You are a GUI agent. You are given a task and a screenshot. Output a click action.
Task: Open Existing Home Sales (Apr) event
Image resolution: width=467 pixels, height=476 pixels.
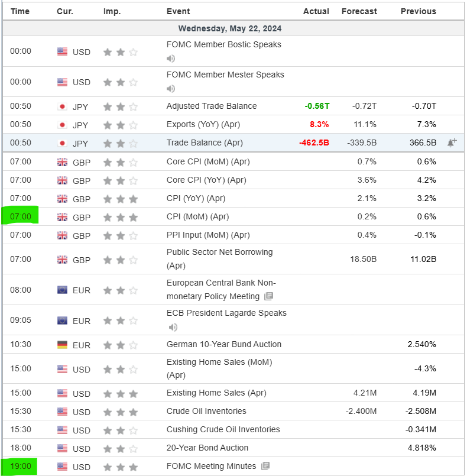216,393
